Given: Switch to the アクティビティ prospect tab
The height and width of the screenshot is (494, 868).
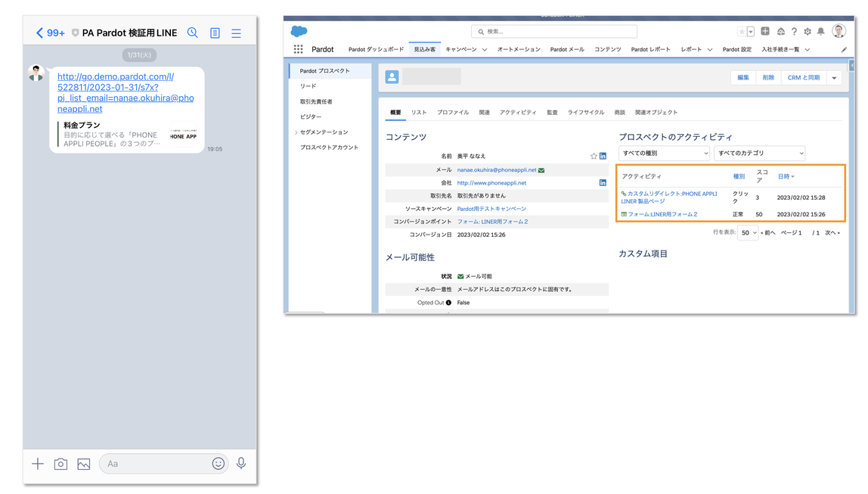Looking at the screenshot, I should click(x=518, y=113).
